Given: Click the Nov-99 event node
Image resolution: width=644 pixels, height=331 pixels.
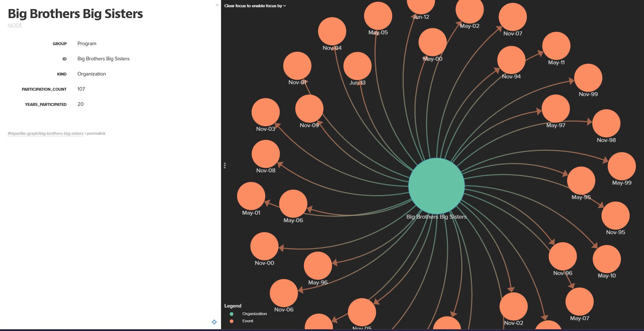Looking at the screenshot, I should pyautogui.click(x=588, y=78).
